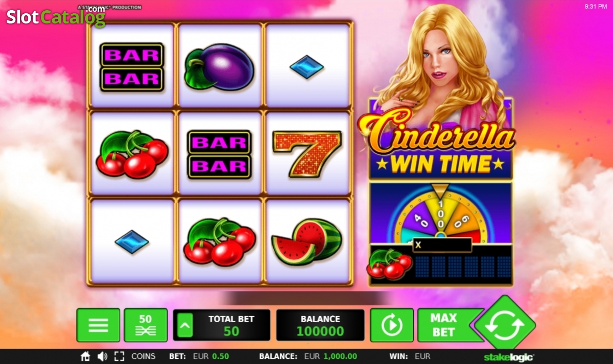Open the 50 paylines selector

tap(146, 325)
